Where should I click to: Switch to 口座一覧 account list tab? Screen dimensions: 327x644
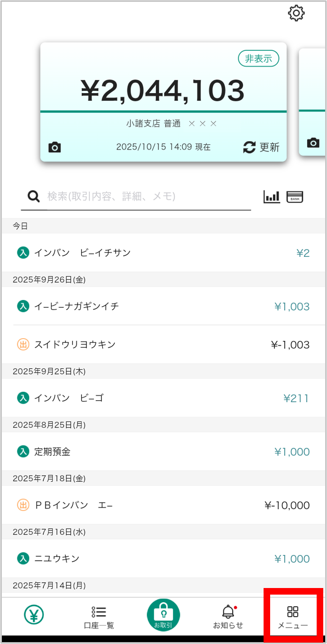[99, 617]
